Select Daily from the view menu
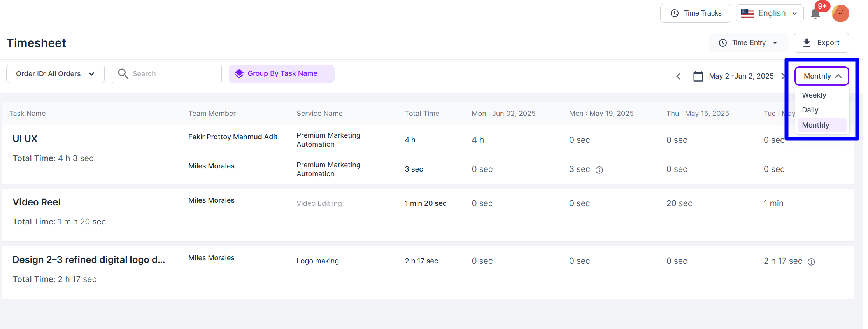The width and height of the screenshot is (868, 329). click(810, 110)
